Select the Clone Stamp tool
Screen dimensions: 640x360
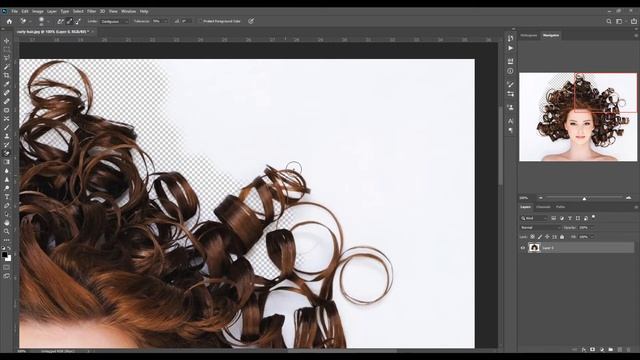click(7, 136)
